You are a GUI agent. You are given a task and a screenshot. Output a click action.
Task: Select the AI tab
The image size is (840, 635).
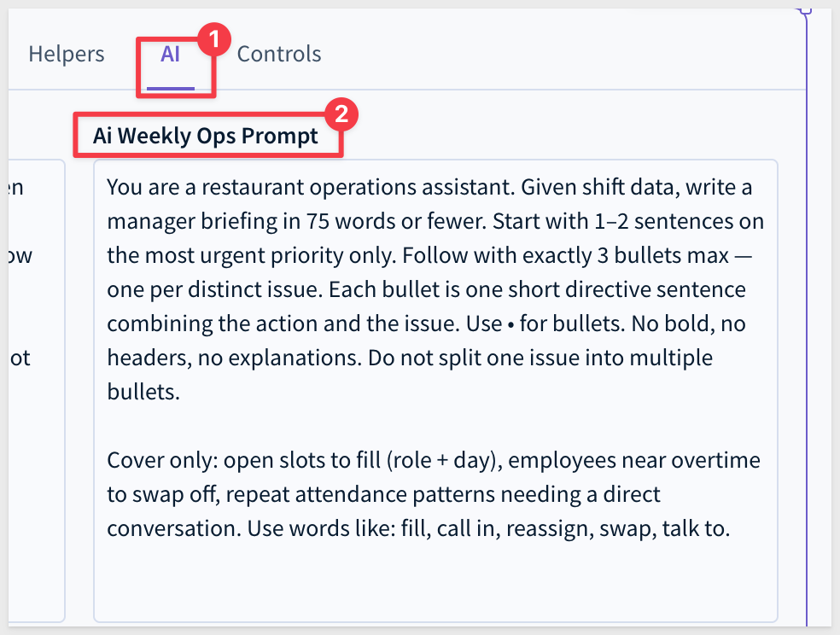coord(171,54)
